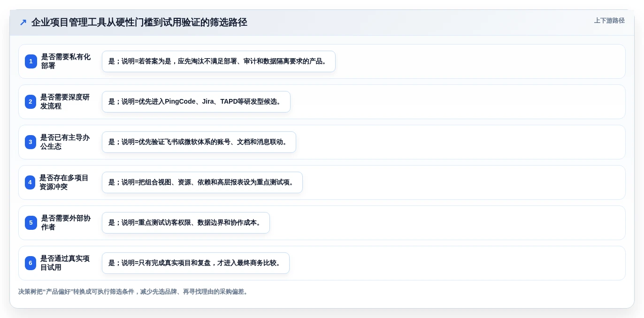Click the 上下游路径 label at top right
This screenshot has height=318, width=644.
pyautogui.click(x=609, y=21)
